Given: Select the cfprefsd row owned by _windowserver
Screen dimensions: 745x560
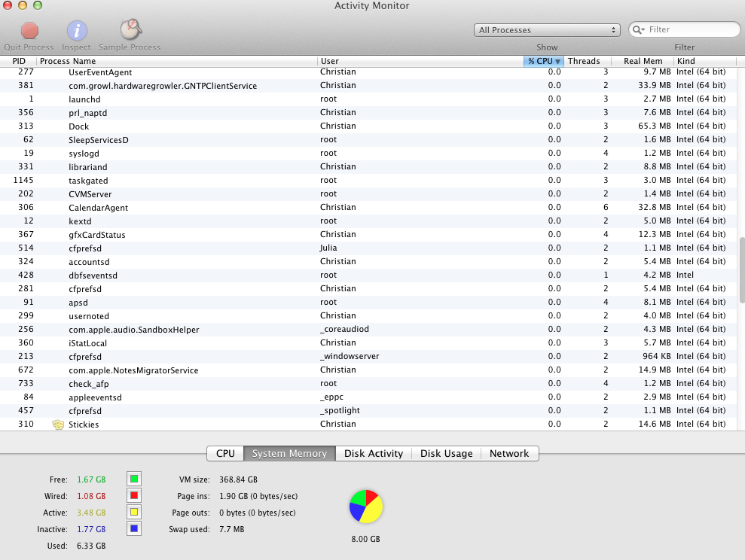Looking at the screenshot, I should (368, 357).
